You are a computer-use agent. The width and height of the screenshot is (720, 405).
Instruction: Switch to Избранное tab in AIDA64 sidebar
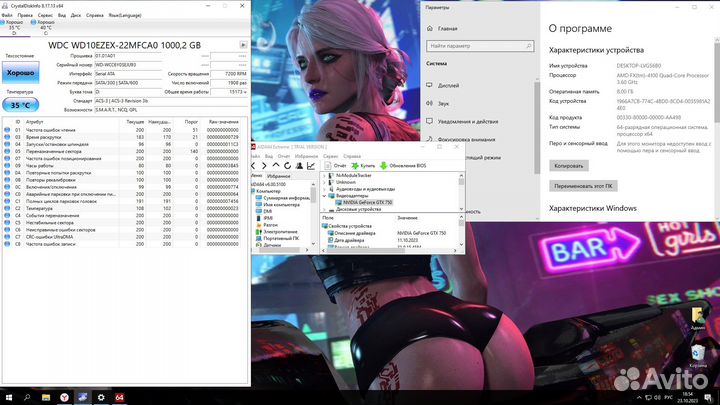coord(278,176)
